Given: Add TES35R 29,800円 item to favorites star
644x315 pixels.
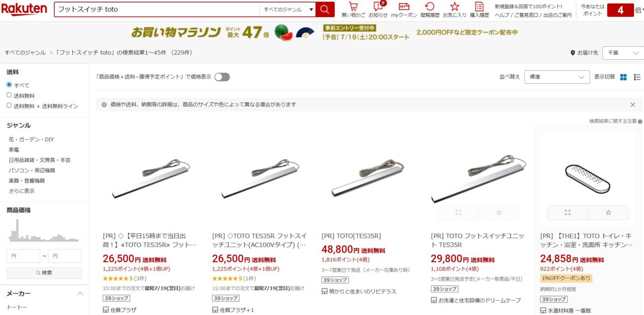Looking at the screenshot, I should click(x=499, y=213).
